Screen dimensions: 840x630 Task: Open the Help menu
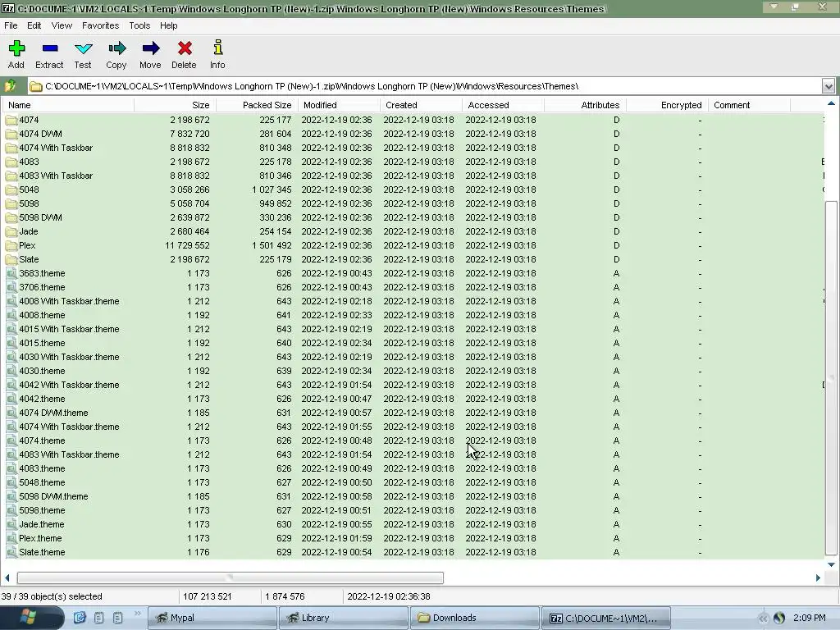click(169, 25)
